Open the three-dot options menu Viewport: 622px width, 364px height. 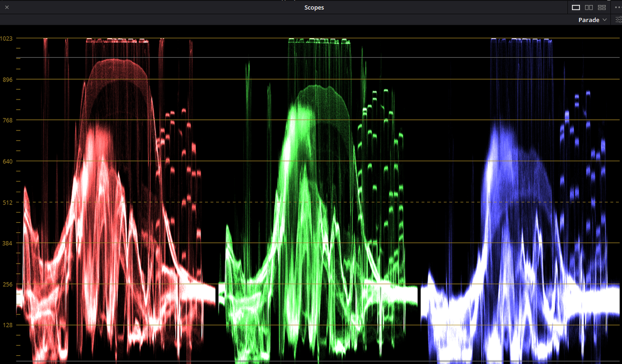(618, 7)
